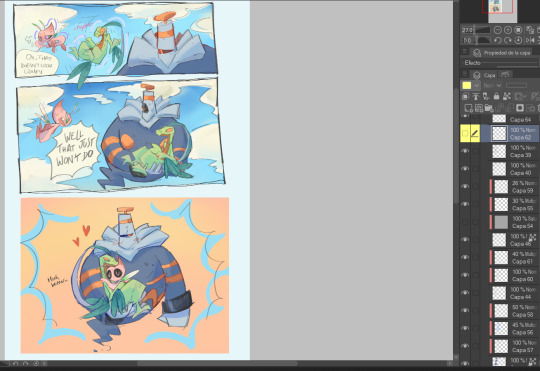Screen dimensions: 540x371
Task: Click the pen editing indicator on Capa 62
Action: coord(475,133)
